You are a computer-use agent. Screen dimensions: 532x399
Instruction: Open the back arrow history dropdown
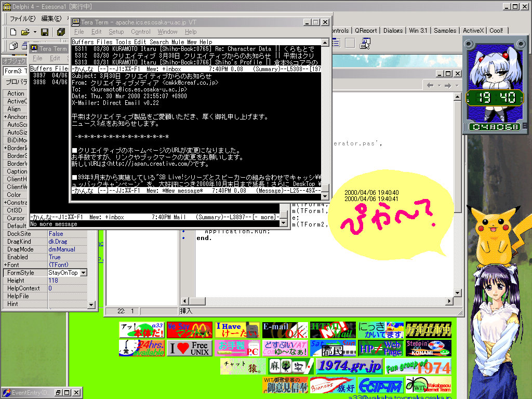coord(439,86)
